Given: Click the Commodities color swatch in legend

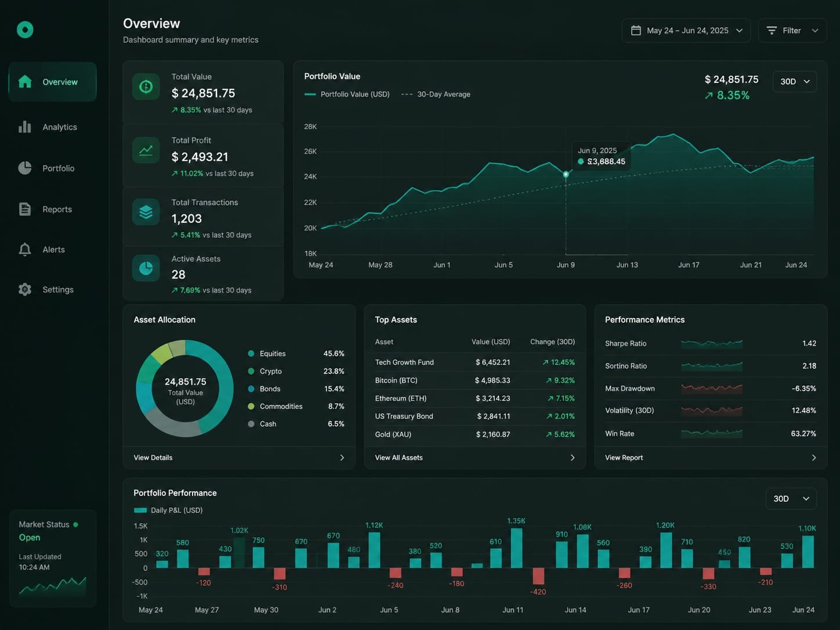Looking at the screenshot, I should coord(251,406).
